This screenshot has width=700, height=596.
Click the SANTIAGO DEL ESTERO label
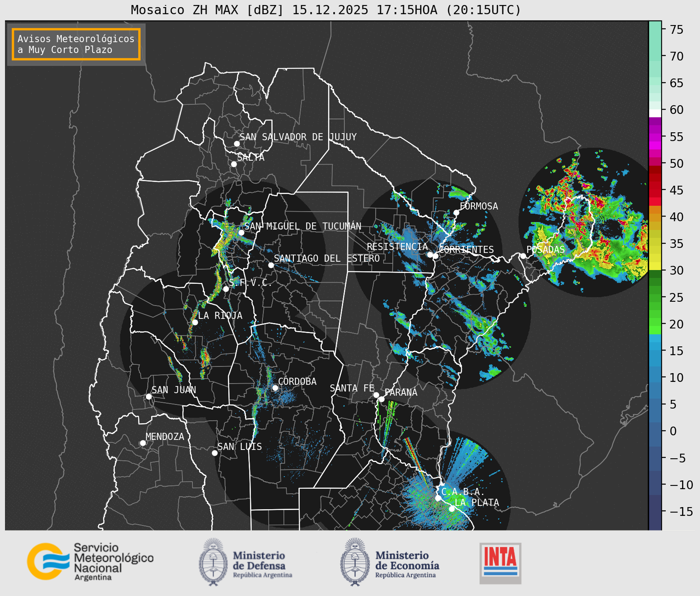[x=327, y=258]
